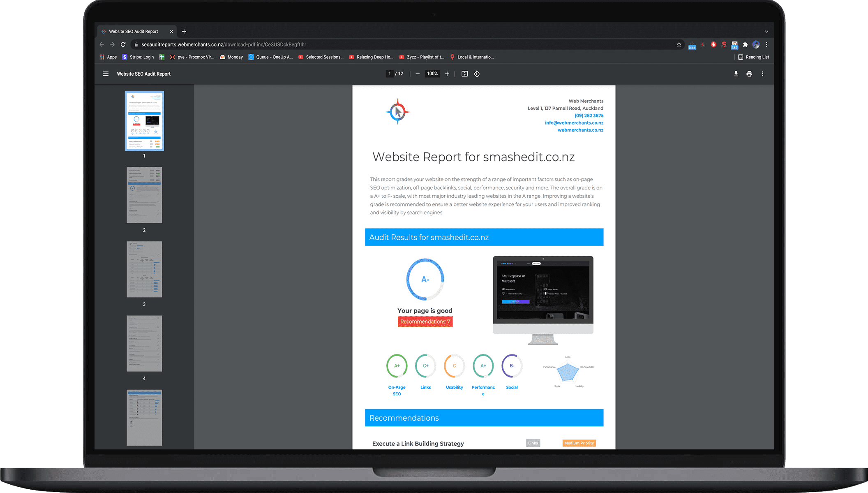Screen dimensions: 868x493
Task: Open the Apps bookmark
Action: [x=108, y=57]
